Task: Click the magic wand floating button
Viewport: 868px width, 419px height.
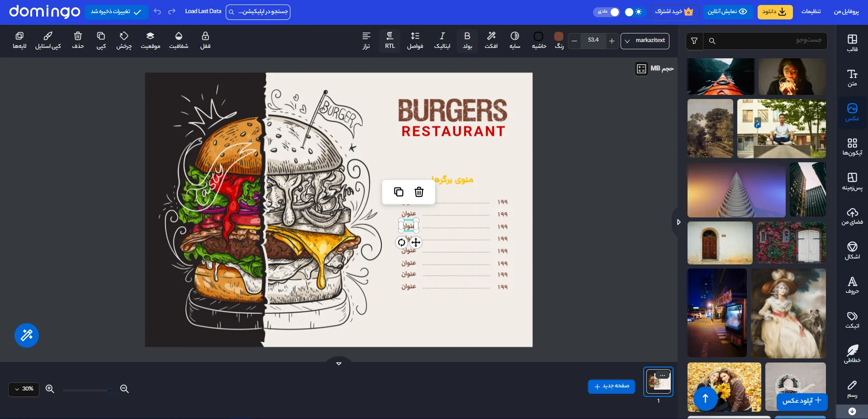Action: [x=27, y=335]
